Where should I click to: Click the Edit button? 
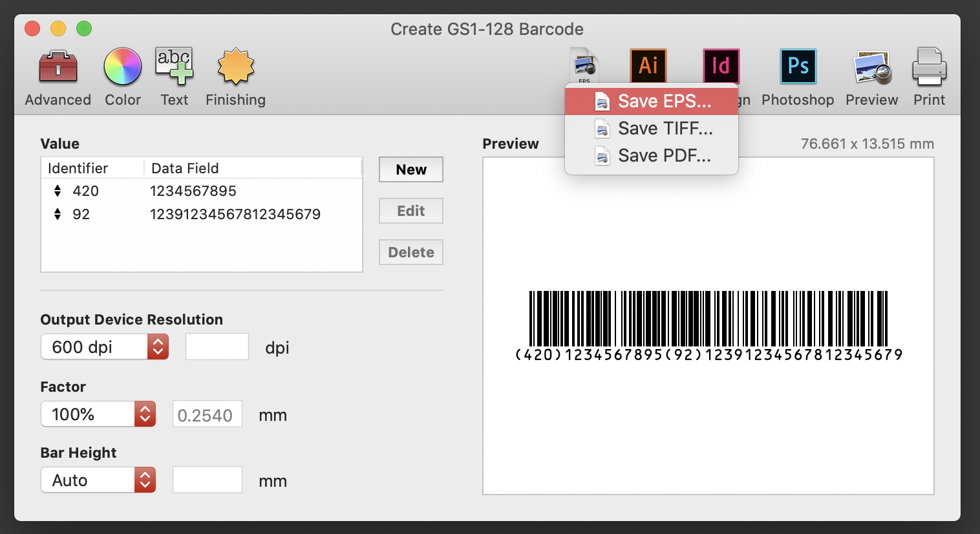(x=411, y=211)
